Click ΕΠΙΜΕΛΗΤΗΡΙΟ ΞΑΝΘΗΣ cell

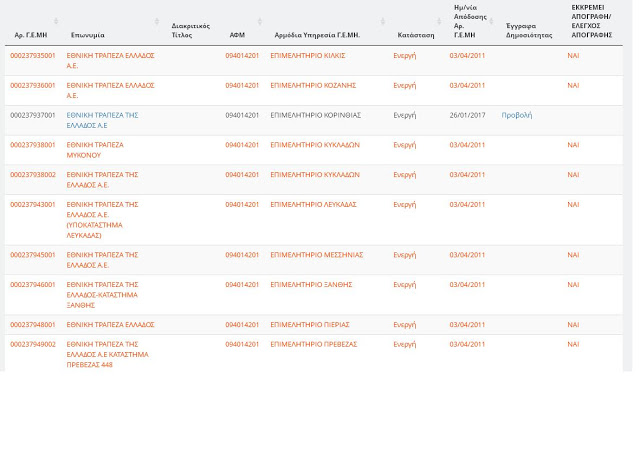click(x=311, y=284)
